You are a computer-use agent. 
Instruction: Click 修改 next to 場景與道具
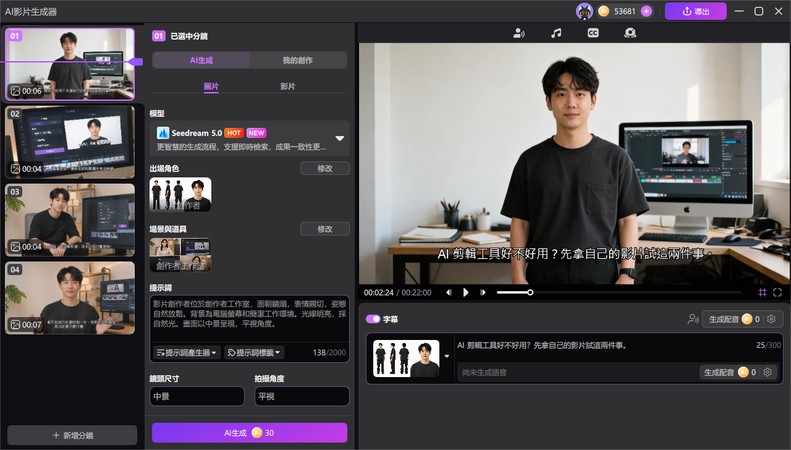[x=324, y=229]
